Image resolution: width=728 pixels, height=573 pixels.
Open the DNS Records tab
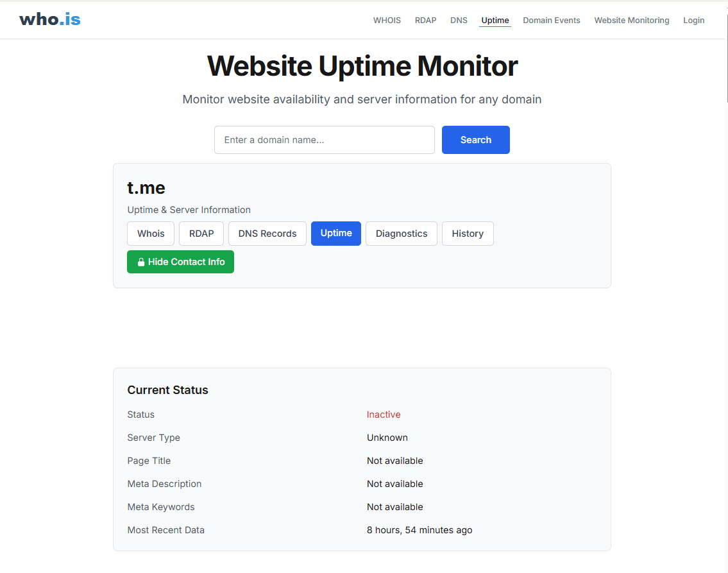[267, 234]
